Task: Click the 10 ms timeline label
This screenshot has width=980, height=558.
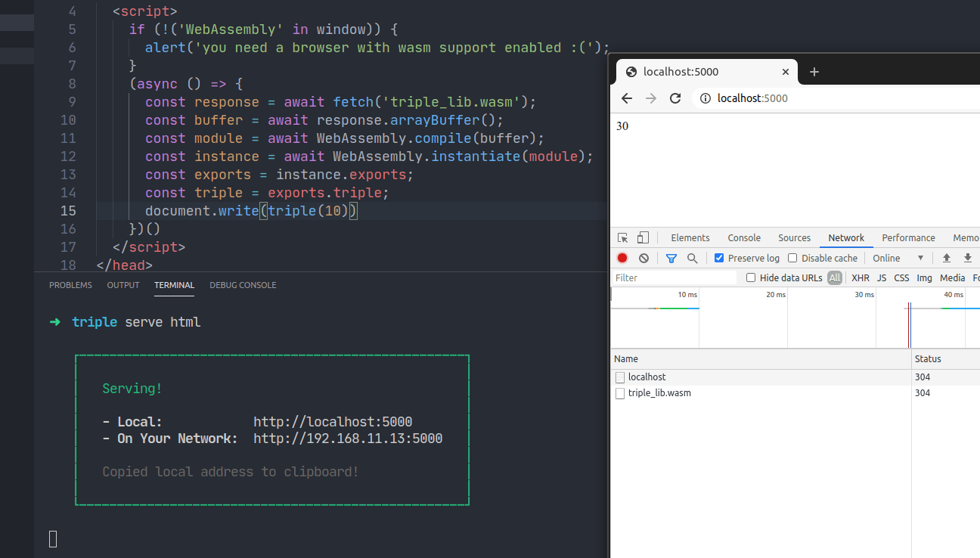Action: [687, 294]
